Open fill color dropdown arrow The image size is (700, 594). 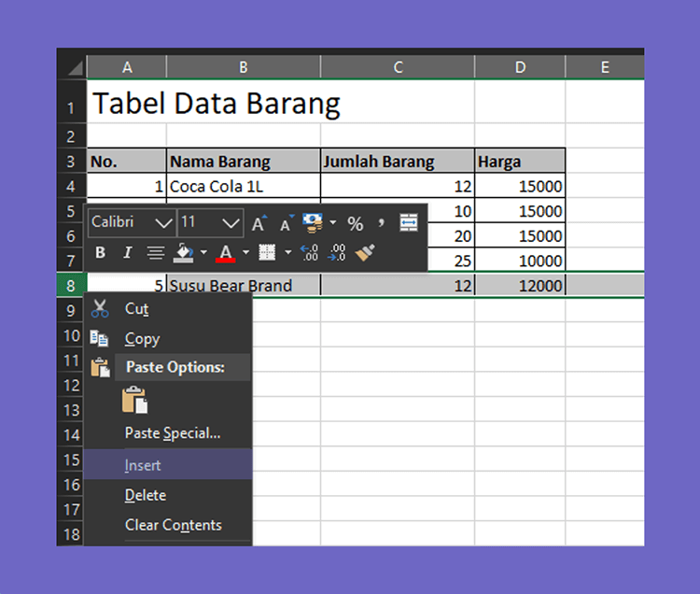[x=203, y=253]
